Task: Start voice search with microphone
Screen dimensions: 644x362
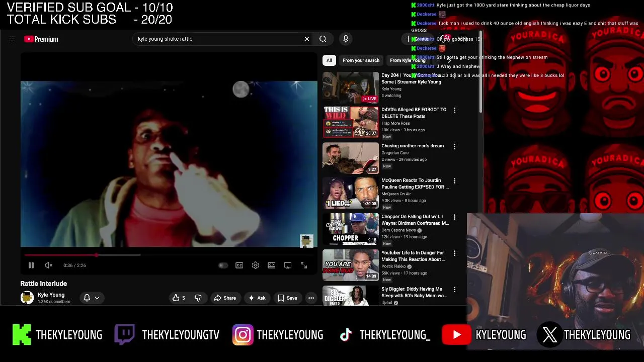Action: [346, 39]
